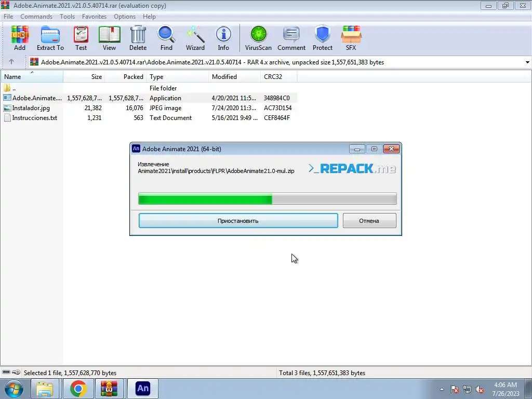Screen dimensions: 532x399
Task: Click the REPACK.me logo in the installer
Action: [352, 169]
